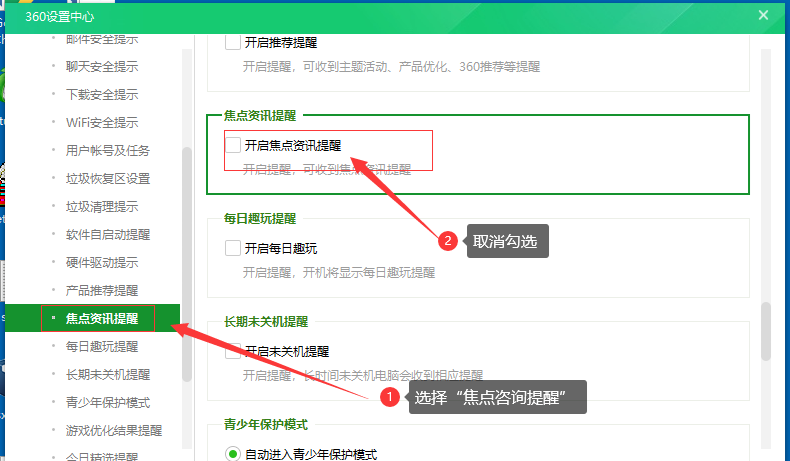790x461 pixels.
Task: Select 自动进入青少年保护模式 radio button
Action: tap(233, 454)
